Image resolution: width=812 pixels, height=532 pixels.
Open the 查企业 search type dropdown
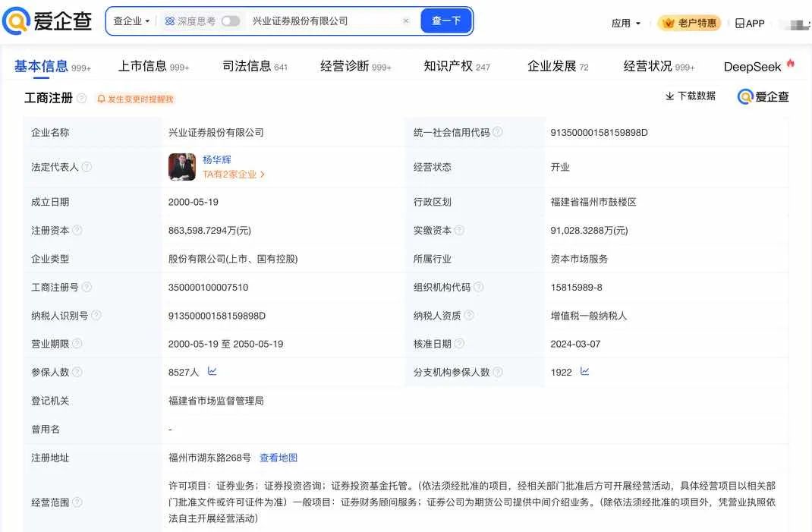[131, 21]
